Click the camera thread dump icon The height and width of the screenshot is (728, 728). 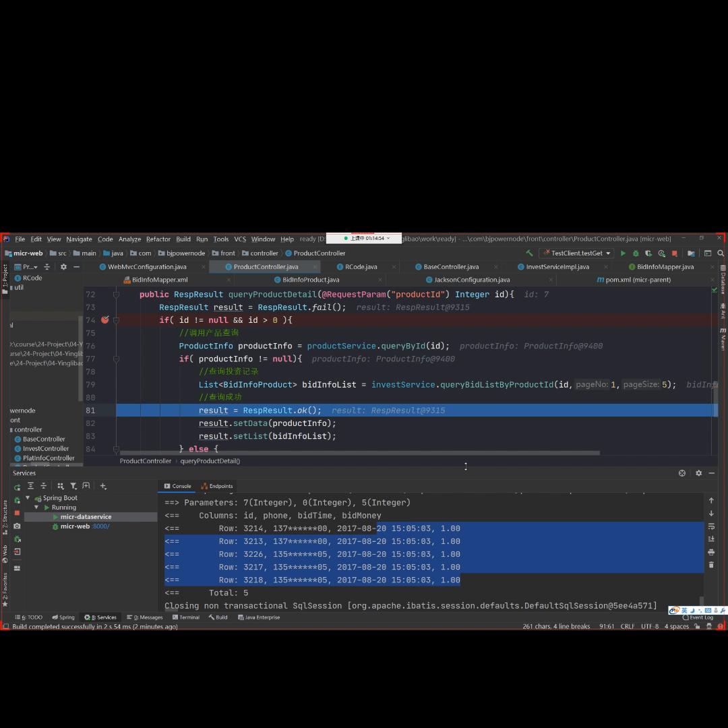coord(17,526)
